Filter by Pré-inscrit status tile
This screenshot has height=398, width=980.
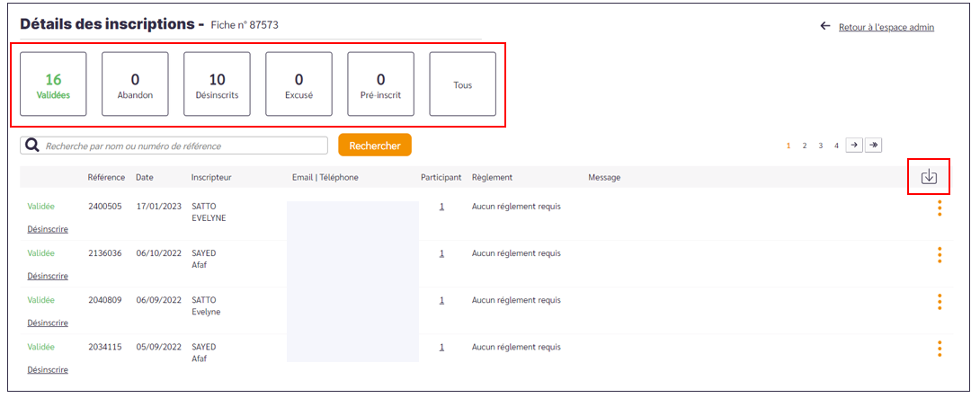pyautogui.click(x=380, y=84)
